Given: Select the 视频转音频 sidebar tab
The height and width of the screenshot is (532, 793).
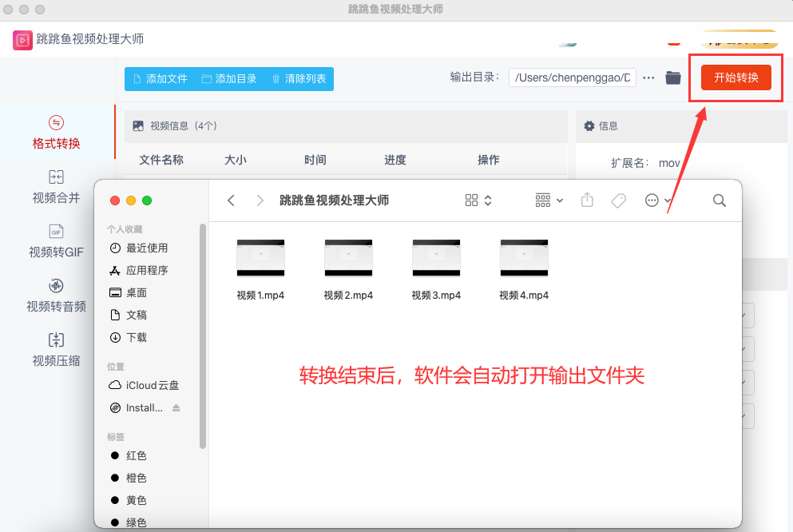Looking at the screenshot, I should pos(56,296).
